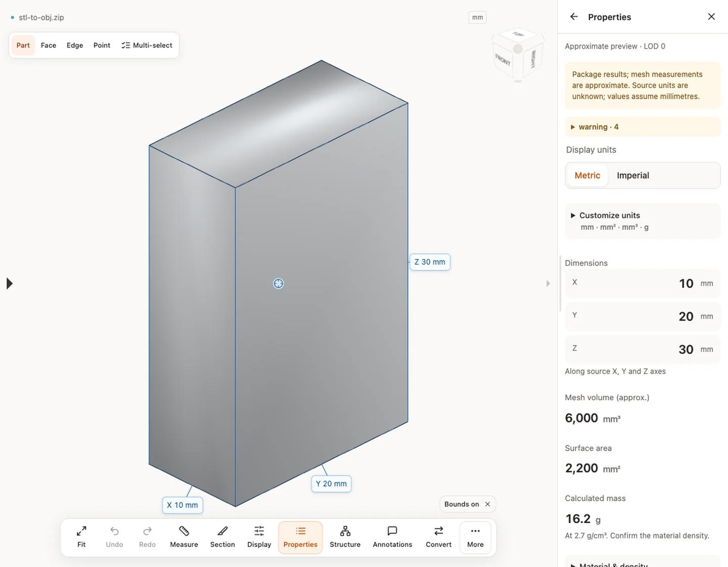
Task: Click the model center pivot marker
Action: point(279,284)
